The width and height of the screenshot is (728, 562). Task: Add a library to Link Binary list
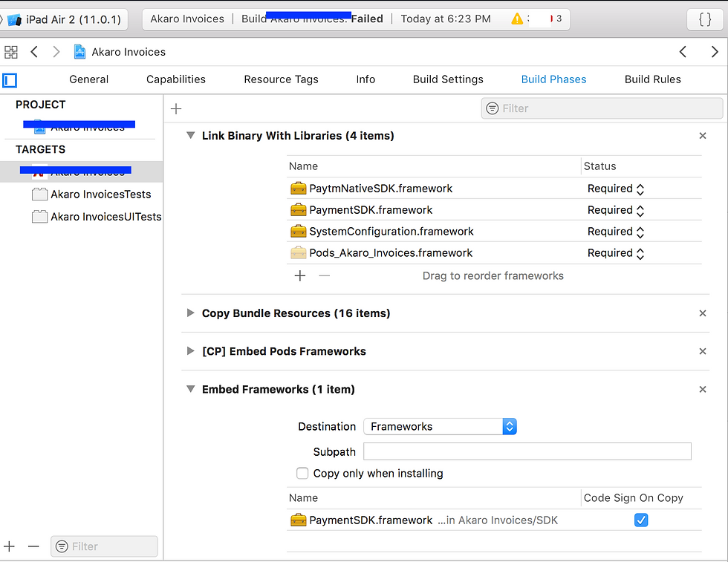pyautogui.click(x=300, y=275)
